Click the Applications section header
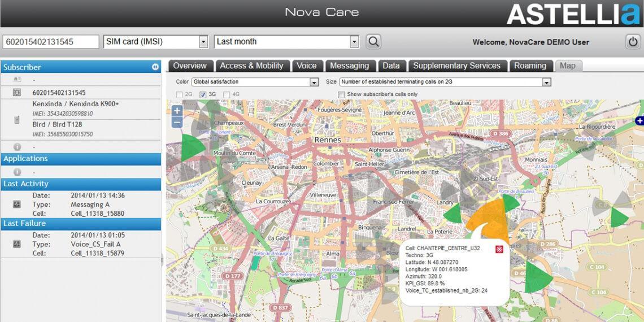644x322 pixels. click(81, 159)
